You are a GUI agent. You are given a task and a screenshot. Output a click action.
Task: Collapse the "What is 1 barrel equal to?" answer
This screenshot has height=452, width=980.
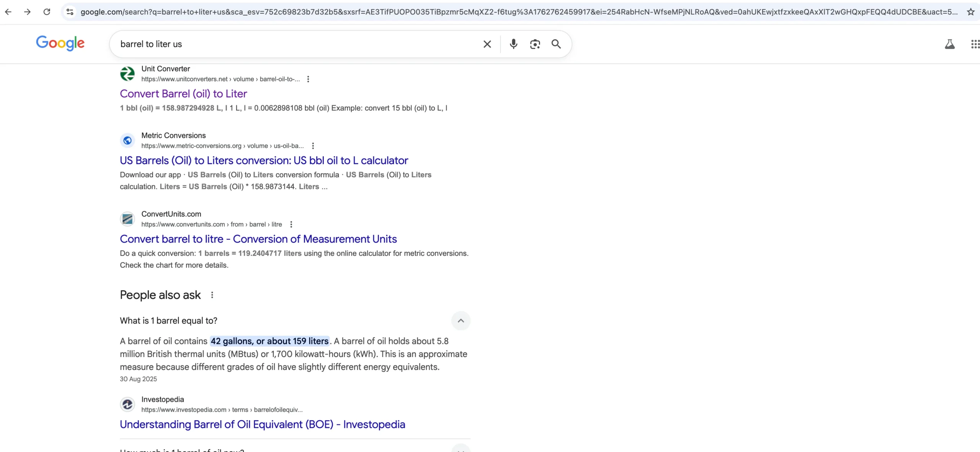coord(461,321)
